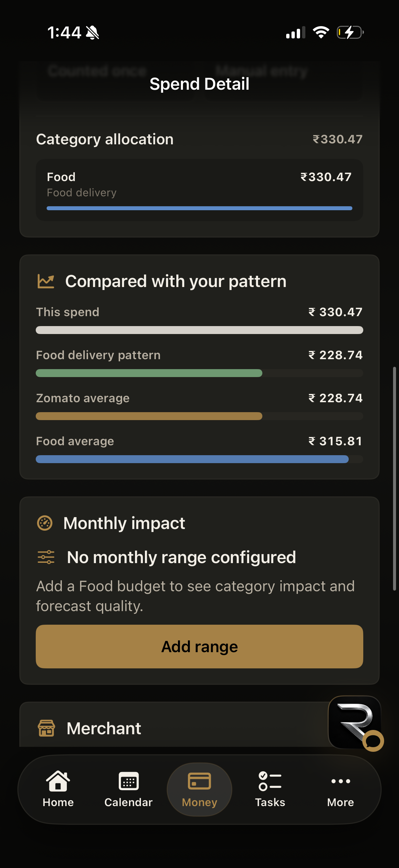
Task: Open the Food delivery category allocation row
Action: 199,190
